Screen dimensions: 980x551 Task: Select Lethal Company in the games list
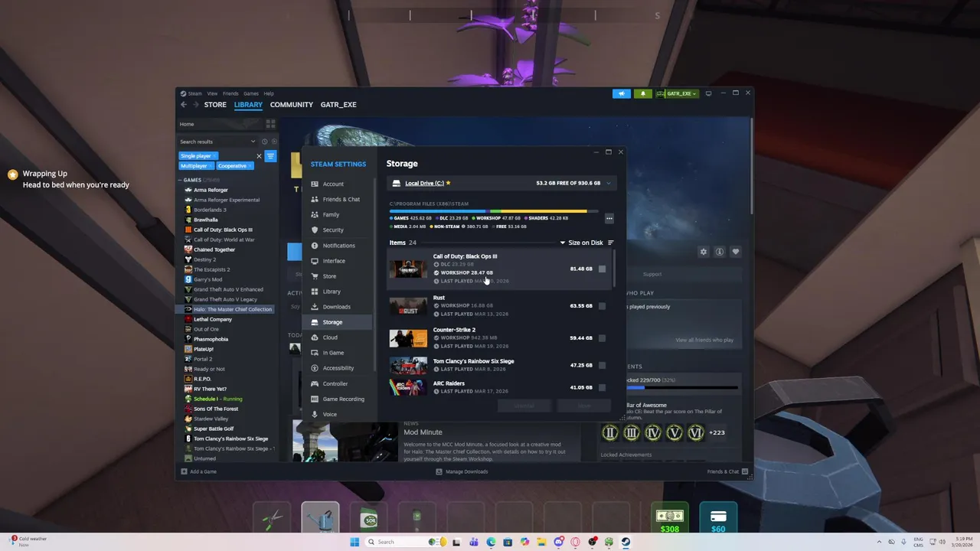pos(213,319)
